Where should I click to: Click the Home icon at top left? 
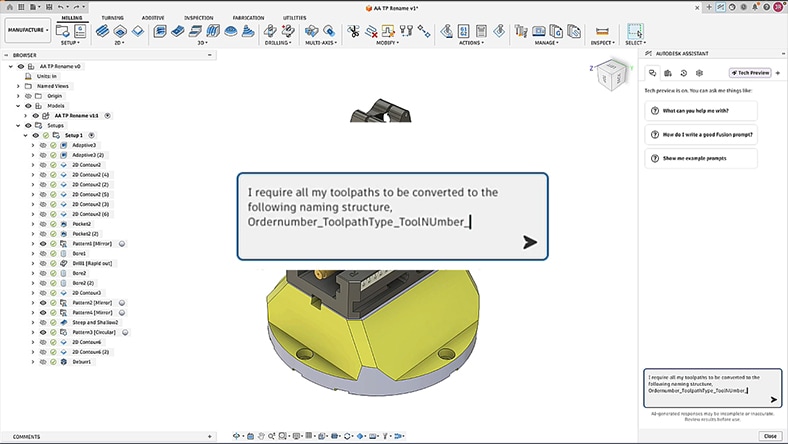10,7
